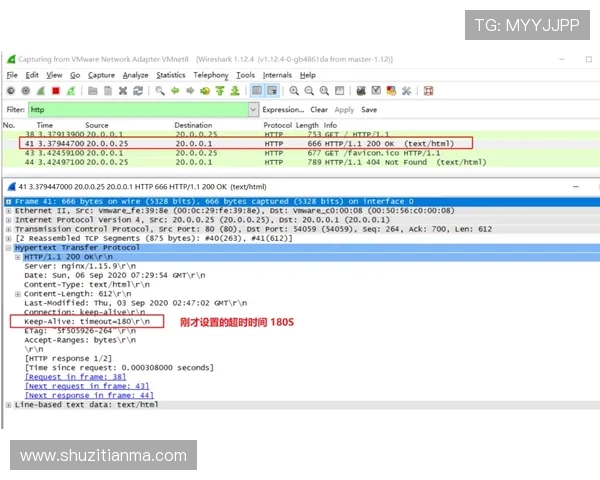Jump to last packet icon
Screen dimensions: 600x480
[235, 91]
